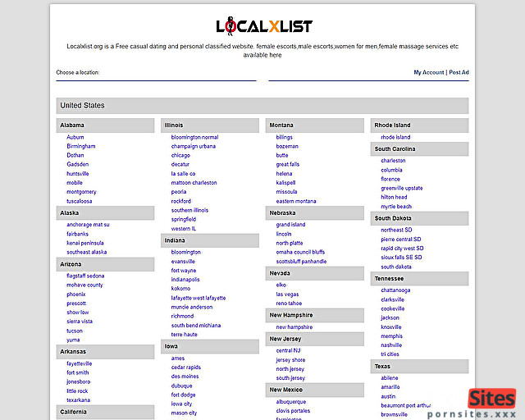Select tucson under Arizona

pos(75,331)
